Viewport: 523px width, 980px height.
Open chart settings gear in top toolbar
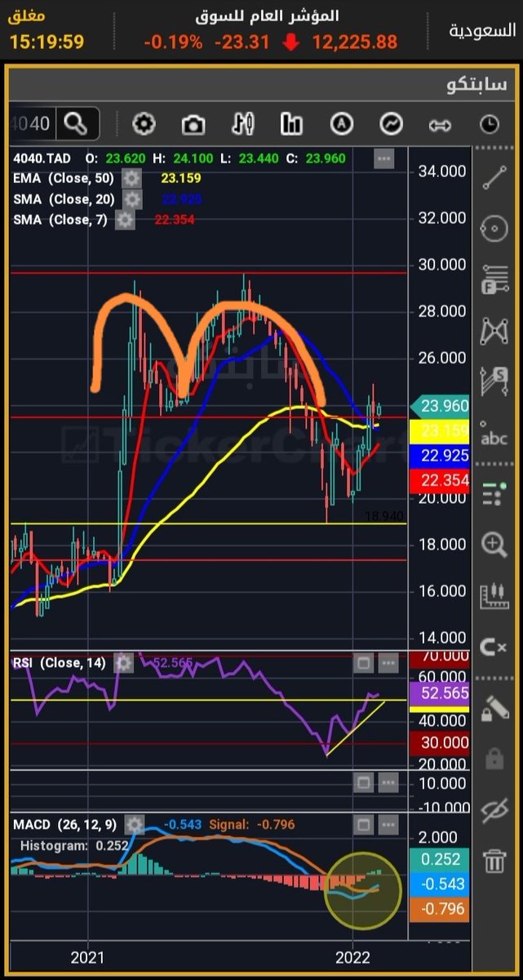pyautogui.click(x=144, y=124)
